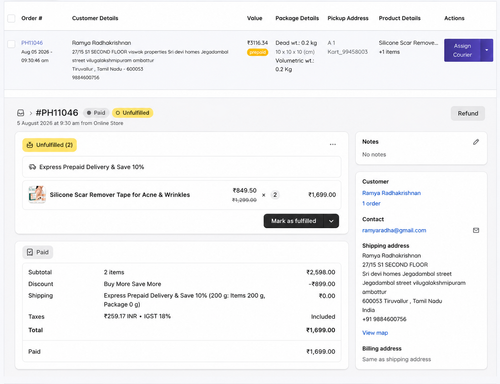Click the Unfulfilled status badge near title
The height and width of the screenshot is (384, 500).
[x=132, y=113]
